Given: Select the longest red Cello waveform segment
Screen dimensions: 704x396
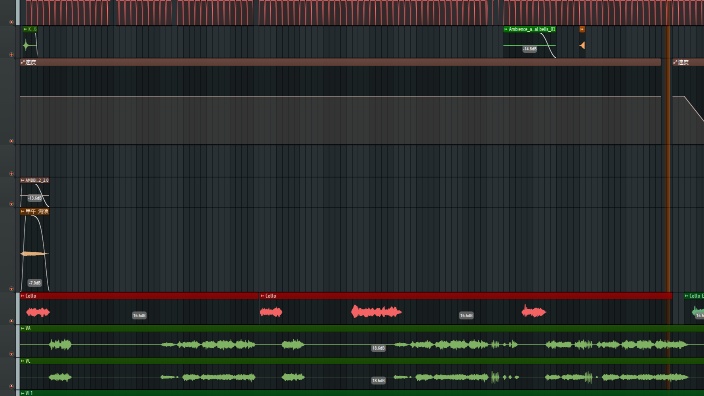Looking at the screenshot, I should [376, 312].
